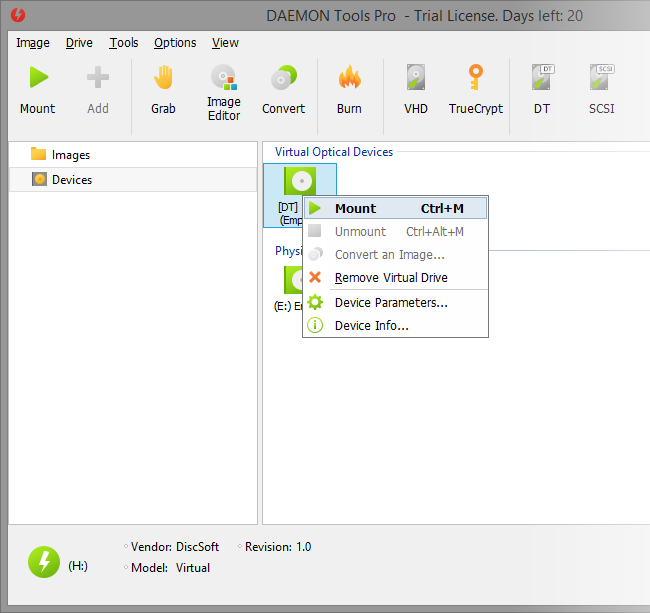The height and width of the screenshot is (613, 650).
Task: Click the Revision: 1.0 text
Action: coord(278,547)
